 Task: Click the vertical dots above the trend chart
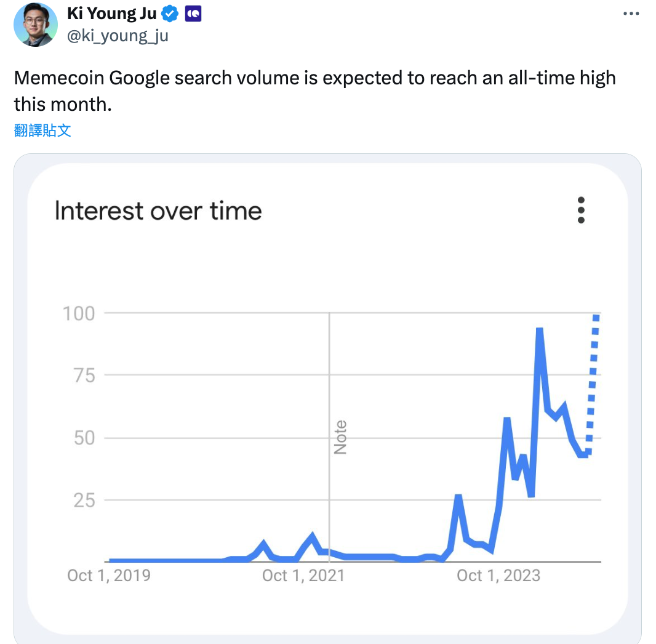581,210
